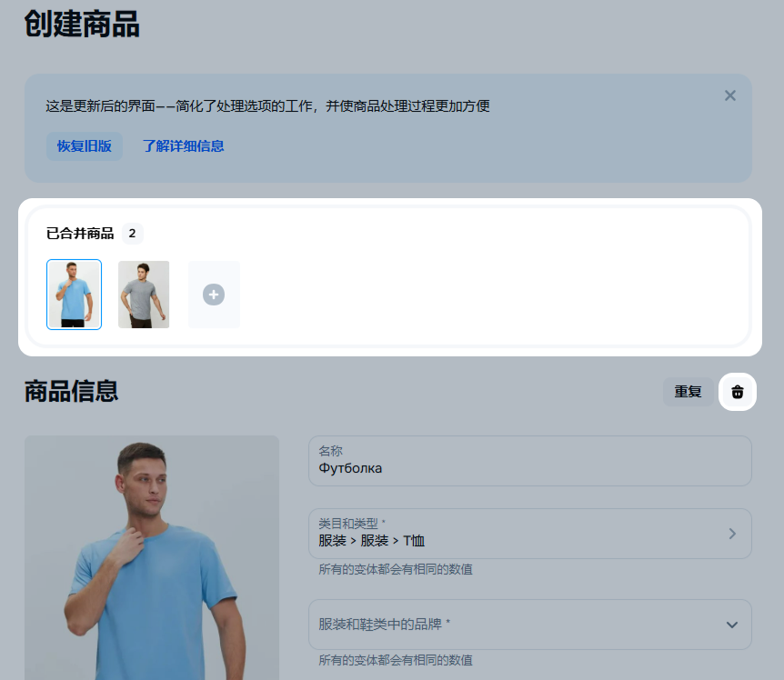Screen dimensions: 784x680
Task: Click the updated interface notice text
Action: pyautogui.click(x=267, y=106)
